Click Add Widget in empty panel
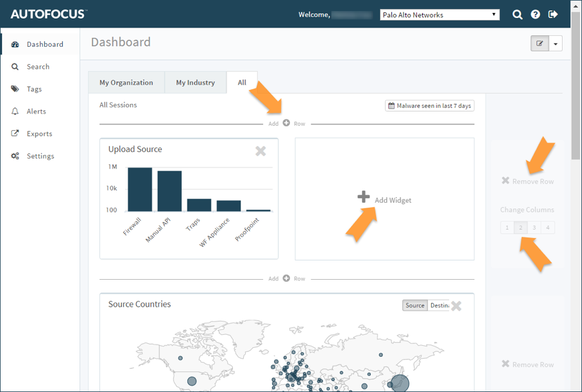Screen dimensions: 582x392 (384, 199)
